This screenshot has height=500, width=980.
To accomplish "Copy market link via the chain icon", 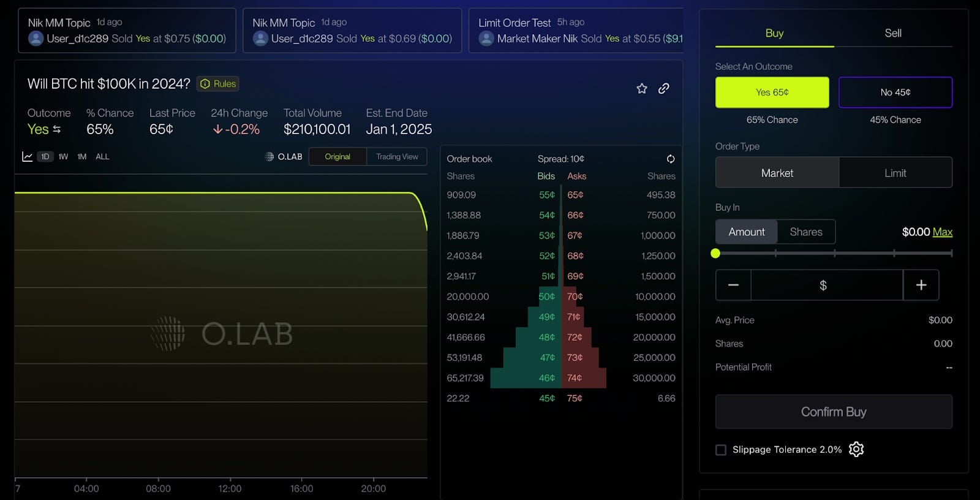I will pyautogui.click(x=663, y=88).
